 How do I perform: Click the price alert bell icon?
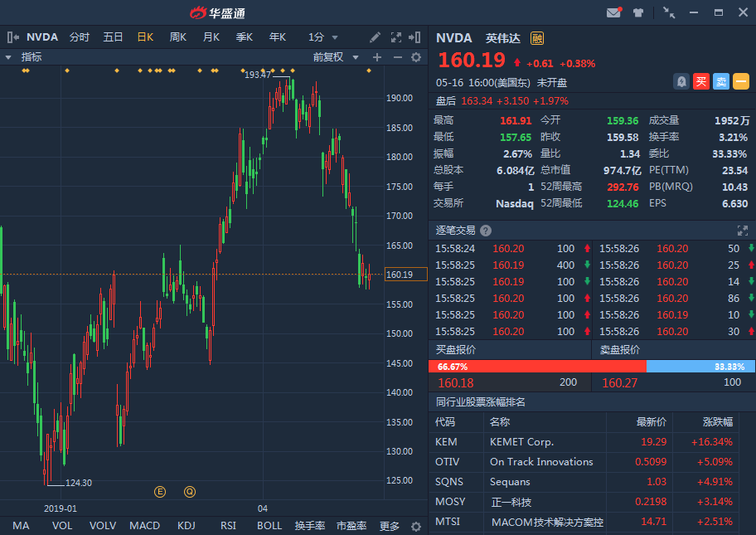(681, 81)
